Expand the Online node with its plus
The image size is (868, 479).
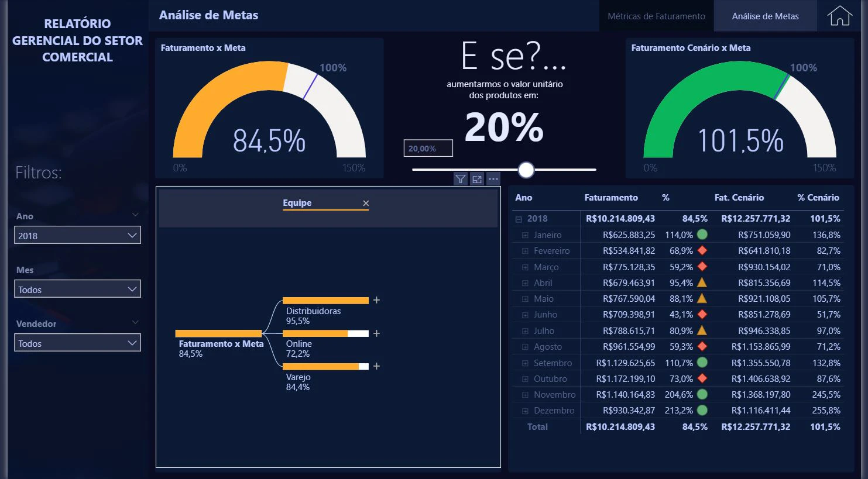pyautogui.click(x=376, y=333)
